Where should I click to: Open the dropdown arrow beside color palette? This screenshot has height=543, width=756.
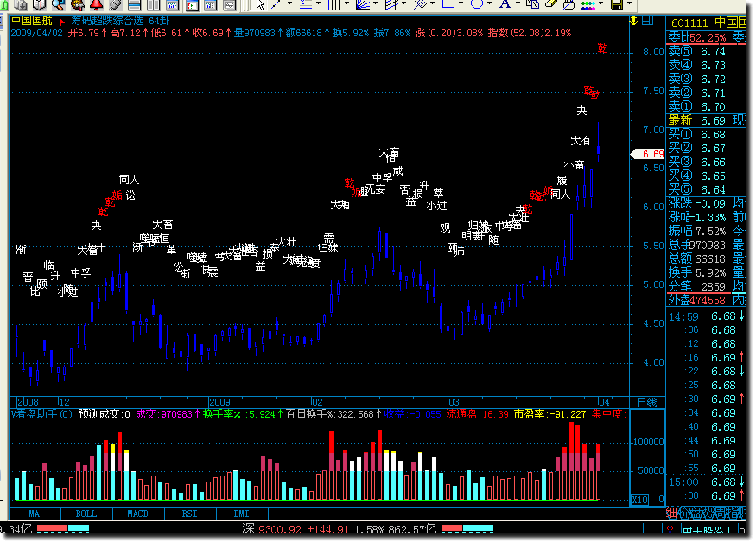coord(600,3)
